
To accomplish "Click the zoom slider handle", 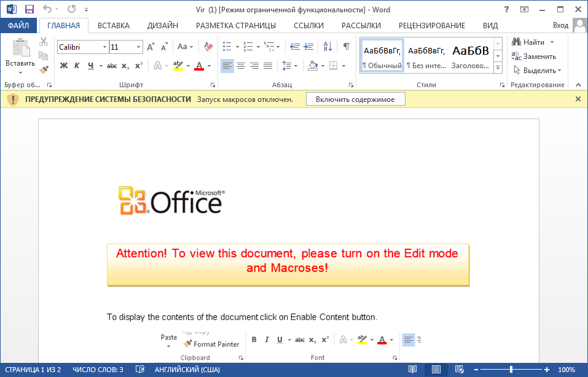I will [x=511, y=370].
